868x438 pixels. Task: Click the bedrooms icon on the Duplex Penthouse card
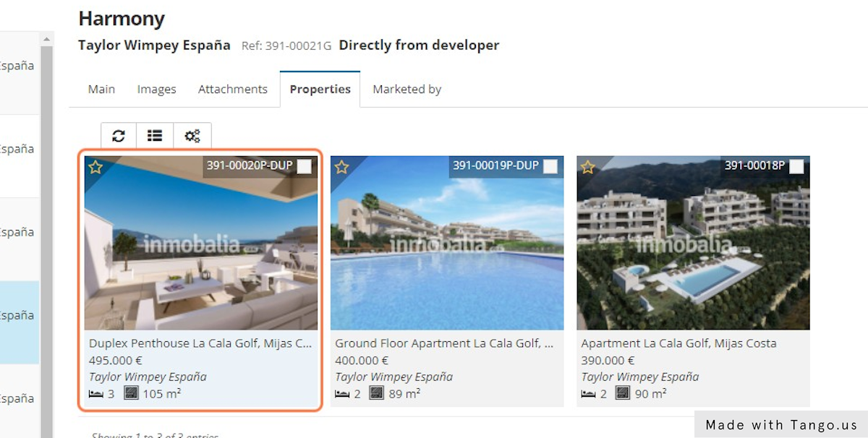(x=95, y=392)
